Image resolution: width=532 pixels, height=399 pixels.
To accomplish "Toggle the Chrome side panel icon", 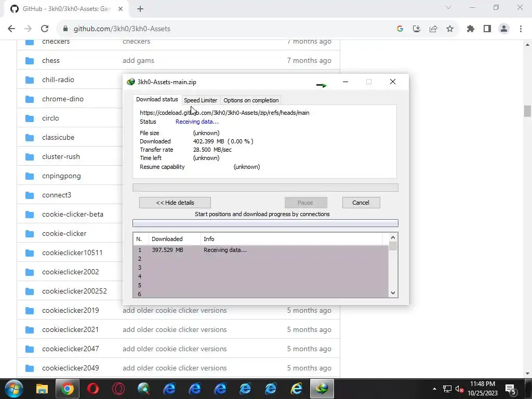I will pyautogui.click(x=487, y=29).
